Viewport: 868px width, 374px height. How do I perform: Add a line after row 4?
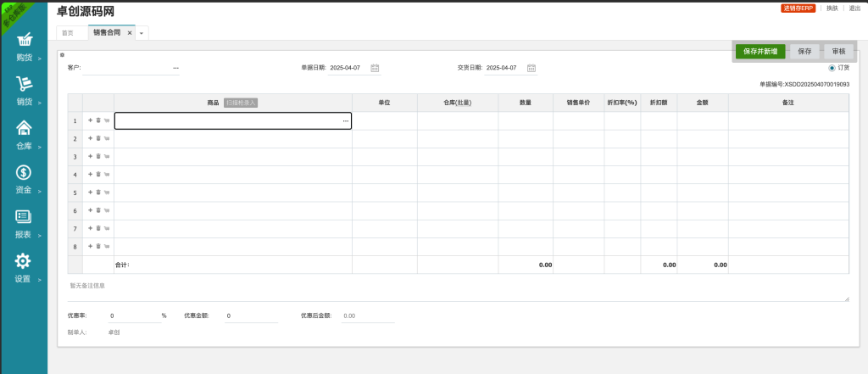(90, 174)
